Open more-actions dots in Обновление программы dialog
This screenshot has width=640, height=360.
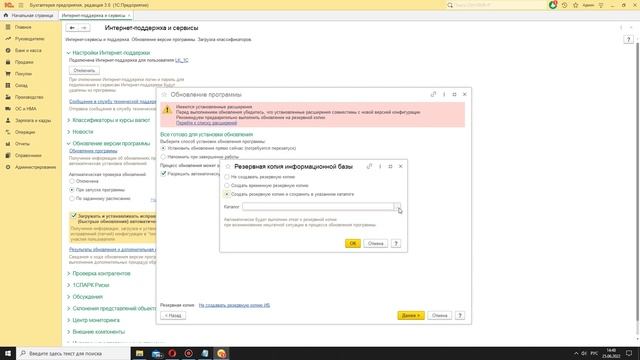click(444, 94)
